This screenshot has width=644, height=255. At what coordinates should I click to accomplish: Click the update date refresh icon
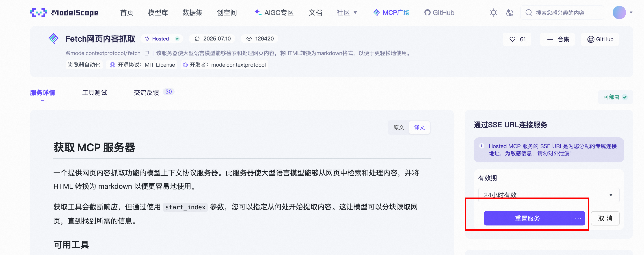click(197, 39)
